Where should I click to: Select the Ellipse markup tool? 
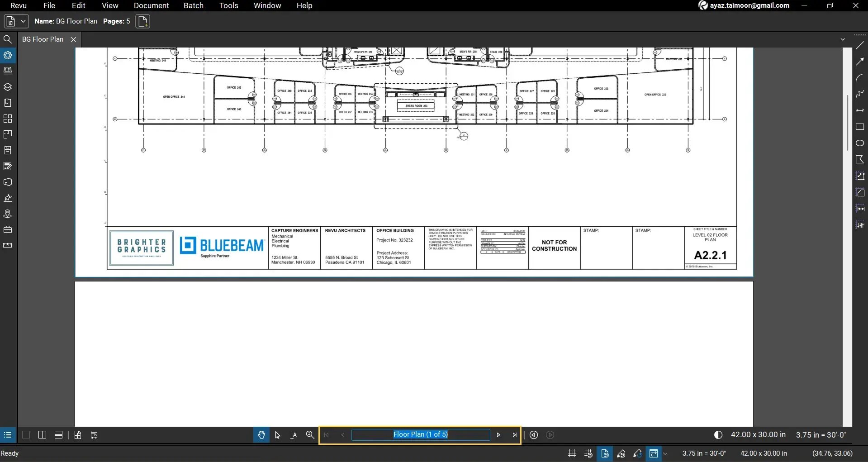pos(860,143)
